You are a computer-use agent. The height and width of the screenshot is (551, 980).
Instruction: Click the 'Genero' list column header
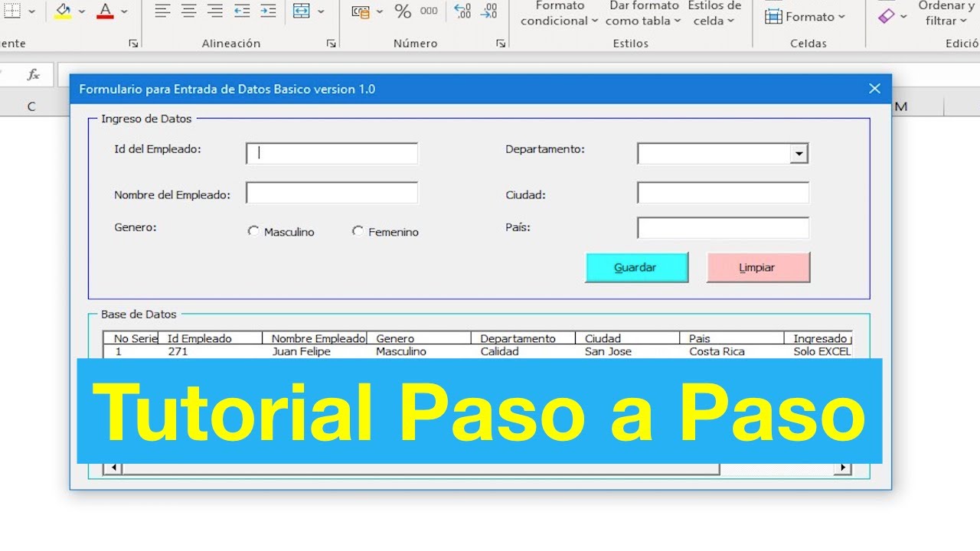[x=419, y=338]
